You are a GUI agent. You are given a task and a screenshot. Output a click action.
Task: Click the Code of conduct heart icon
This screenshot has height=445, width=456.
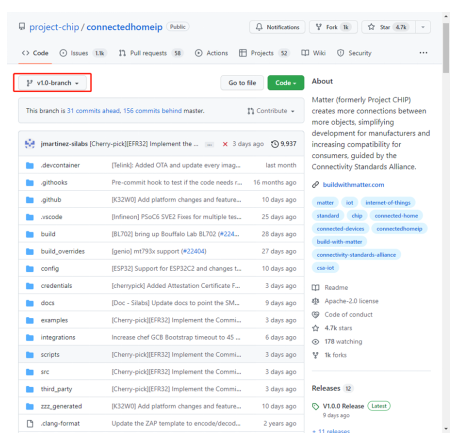pyautogui.click(x=315, y=315)
